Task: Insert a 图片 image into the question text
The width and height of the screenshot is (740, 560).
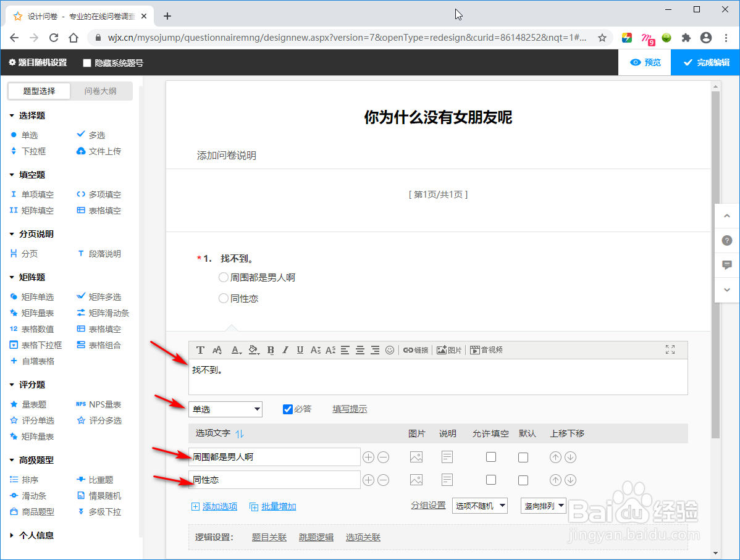Action: (x=449, y=349)
